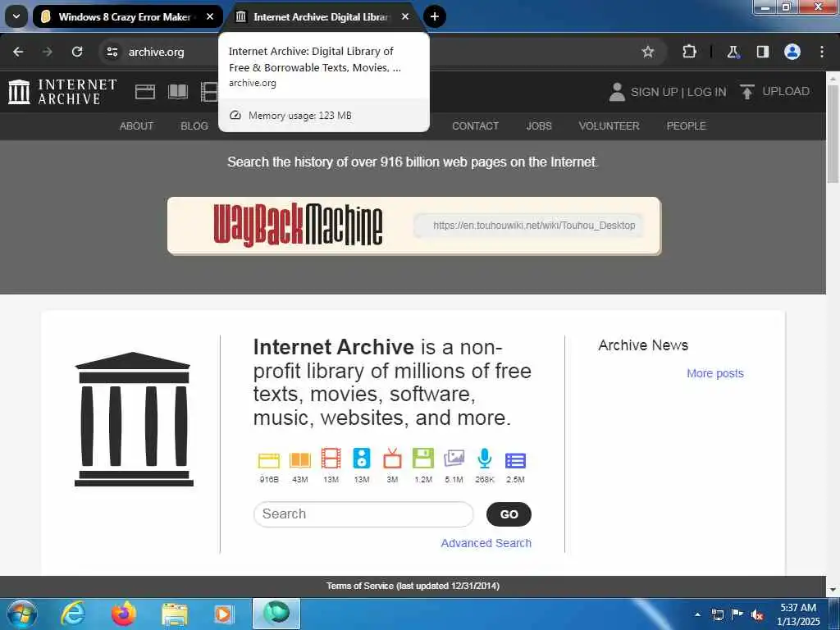Click the muted volume tray icon
Screen dimensions: 840x630
point(757,614)
